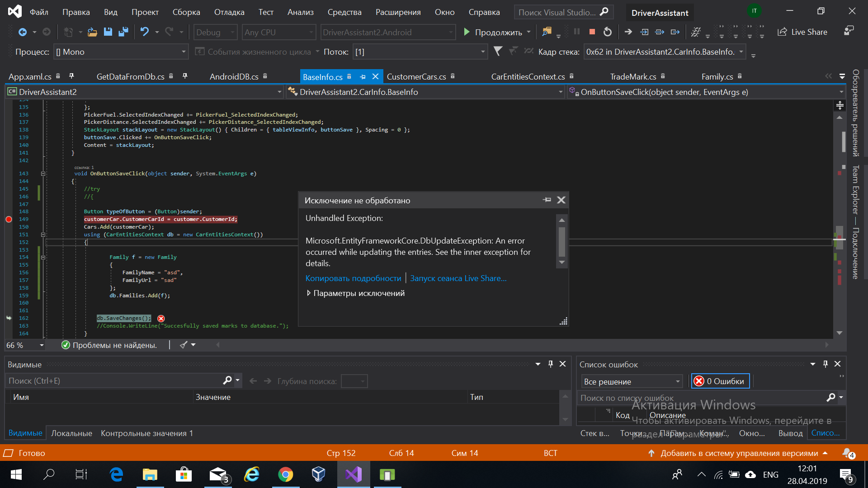Screen dimensions: 868x488
Task: Click the Undo arrow icon
Action: pos(145,32)
